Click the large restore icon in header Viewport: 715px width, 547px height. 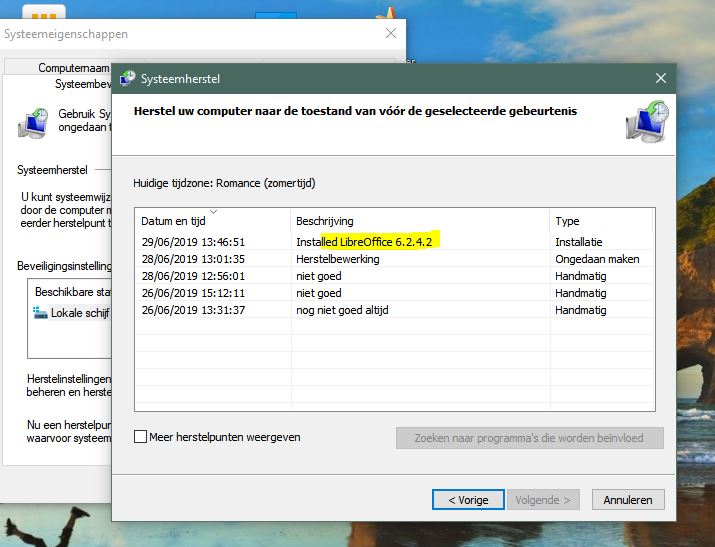pos(647,122)
